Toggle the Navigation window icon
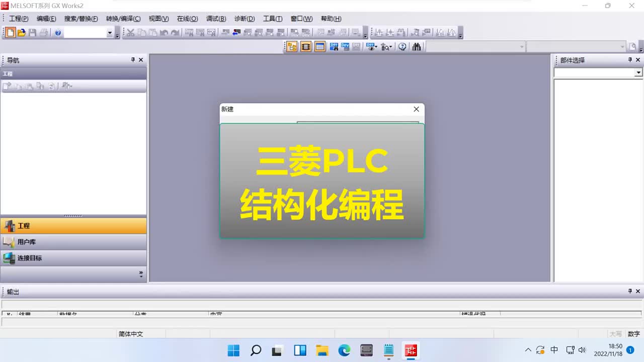Screen dimensions: 644x362 [292, 47]
